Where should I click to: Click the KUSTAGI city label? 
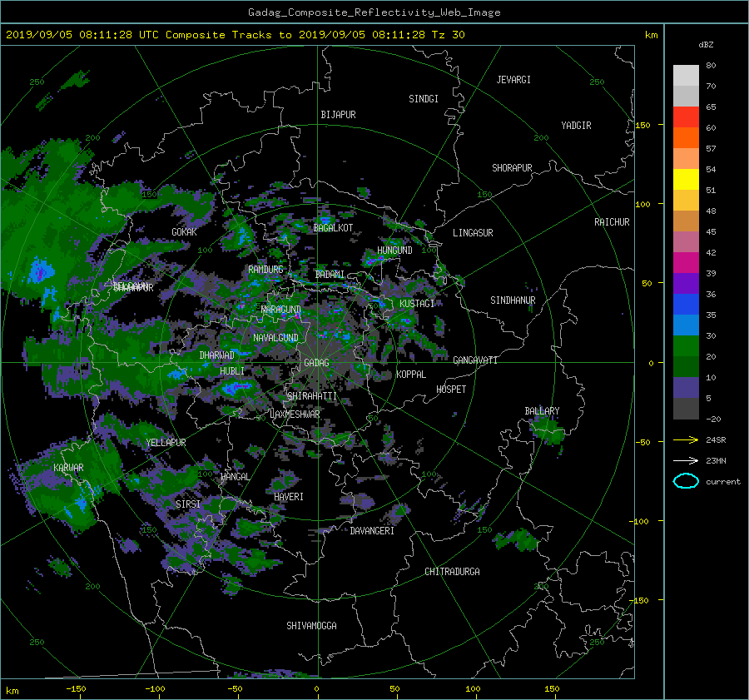click(x=417, y=304)
